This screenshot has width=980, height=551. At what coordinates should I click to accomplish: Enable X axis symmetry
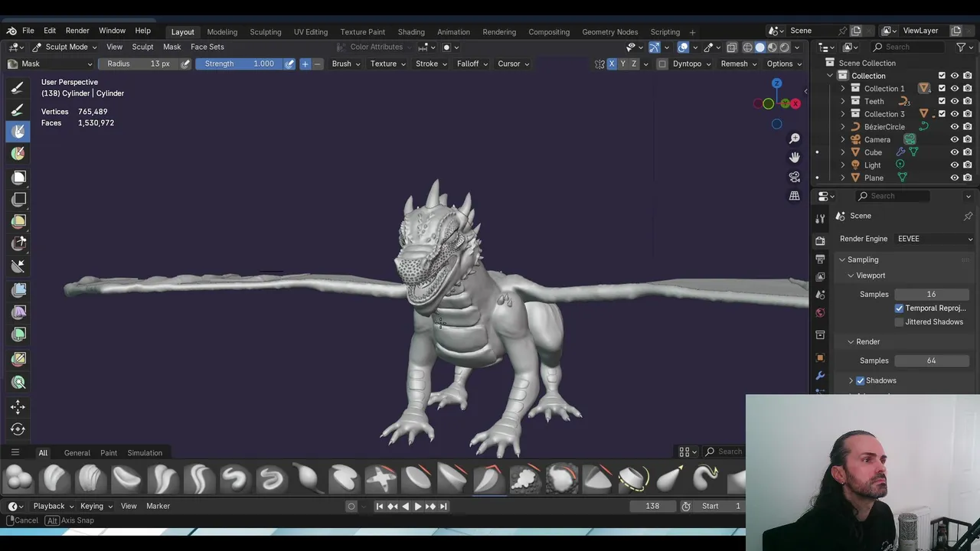click(x=611, y=64)
